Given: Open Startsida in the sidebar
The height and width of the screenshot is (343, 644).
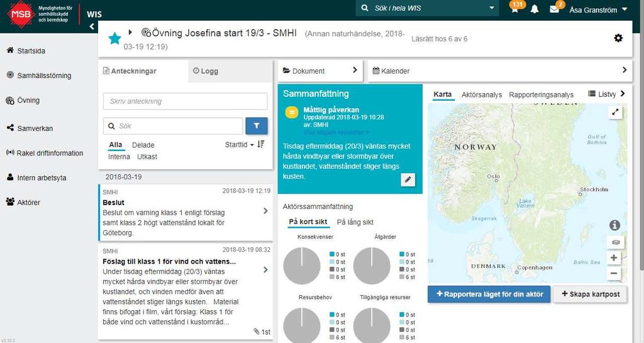Looking at the screenshot, I should (26, 50).
